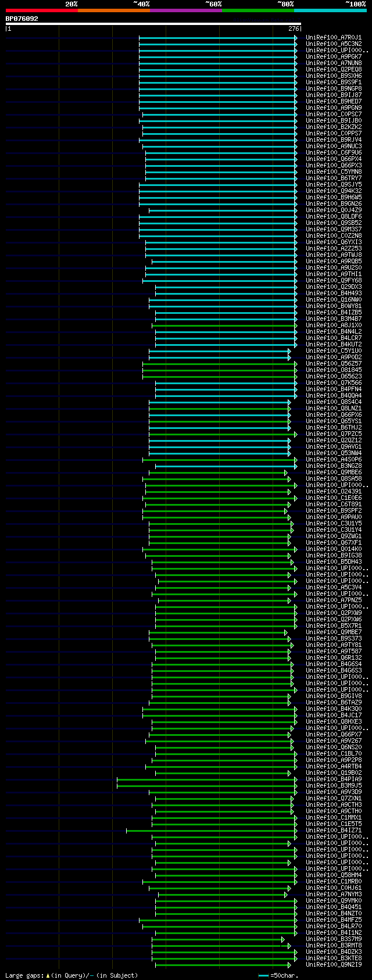Select the UniRef100_B4QQA4 entry
This screenshot has height=980, width=372.
(x=334, y=396)
